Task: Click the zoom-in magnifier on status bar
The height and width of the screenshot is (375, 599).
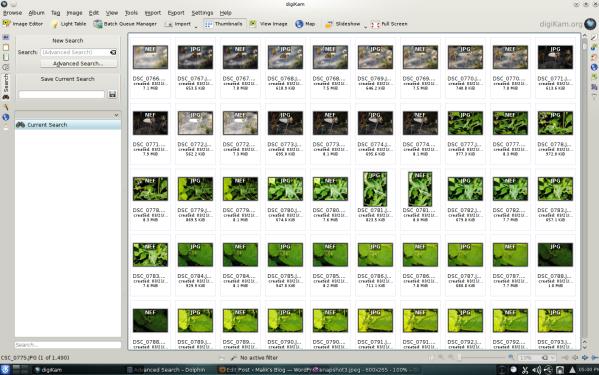Action: coord(511,358)
